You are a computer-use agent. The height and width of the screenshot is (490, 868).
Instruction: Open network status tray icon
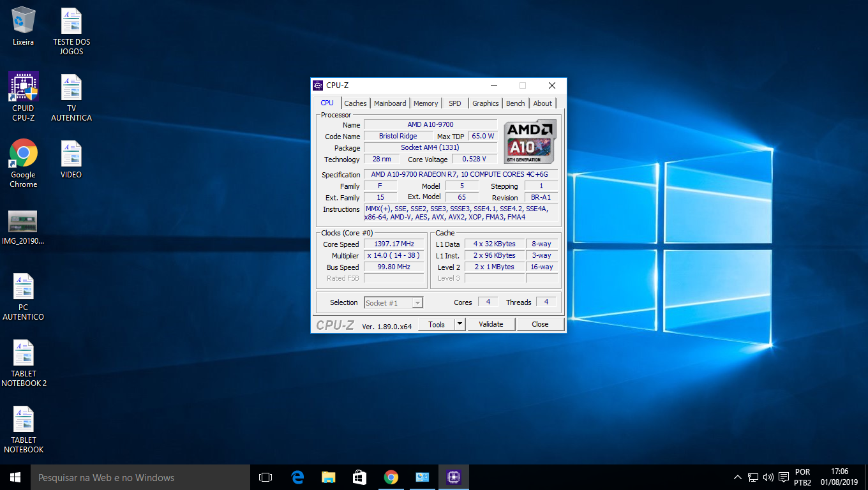click(x=753, y=477)
